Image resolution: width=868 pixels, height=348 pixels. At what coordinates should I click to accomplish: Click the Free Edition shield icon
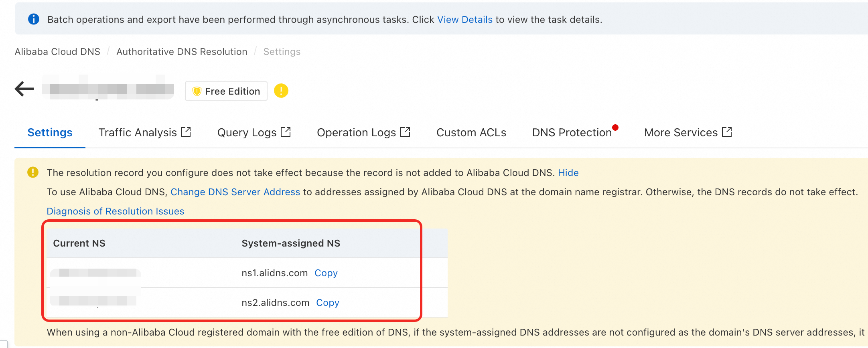[x=197, y=91]
